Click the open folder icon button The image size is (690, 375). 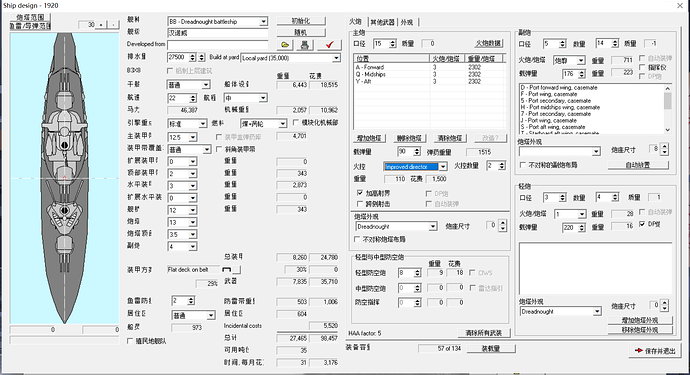285,44
